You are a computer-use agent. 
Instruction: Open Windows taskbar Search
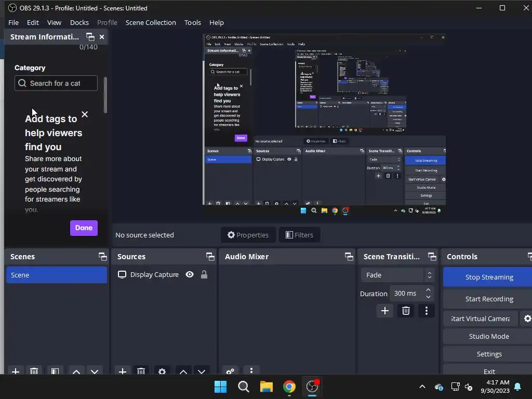tap(243, 387)
